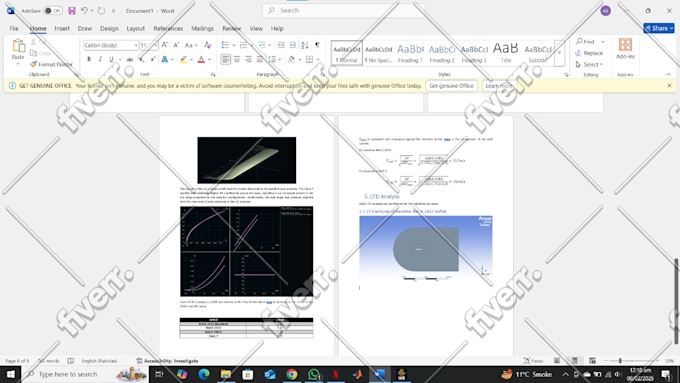Screen dimensions: 680x383
Task: Open WhatsApp from taskbar
Action: (x=314, y=374)
